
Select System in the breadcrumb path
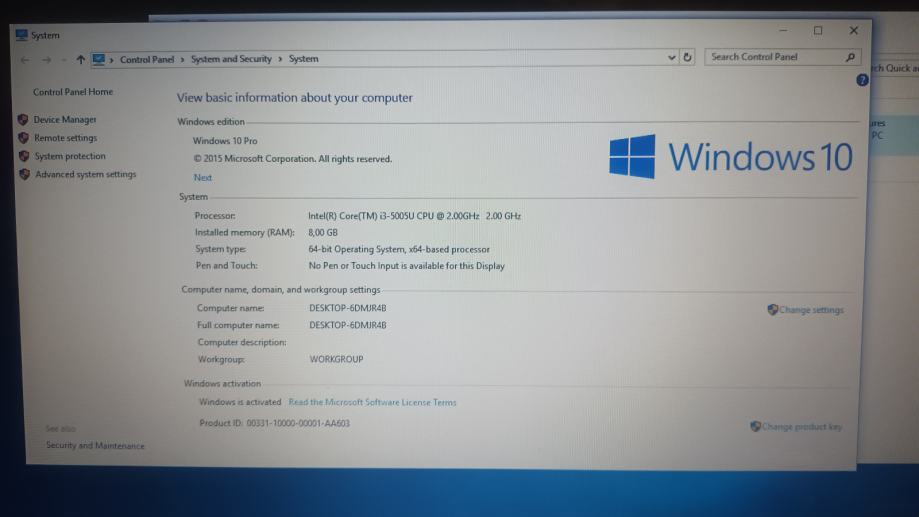[304, 59]
